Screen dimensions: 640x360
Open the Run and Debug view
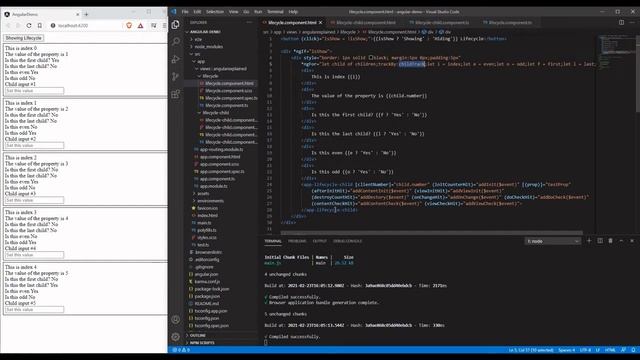[x=176, y=60]
